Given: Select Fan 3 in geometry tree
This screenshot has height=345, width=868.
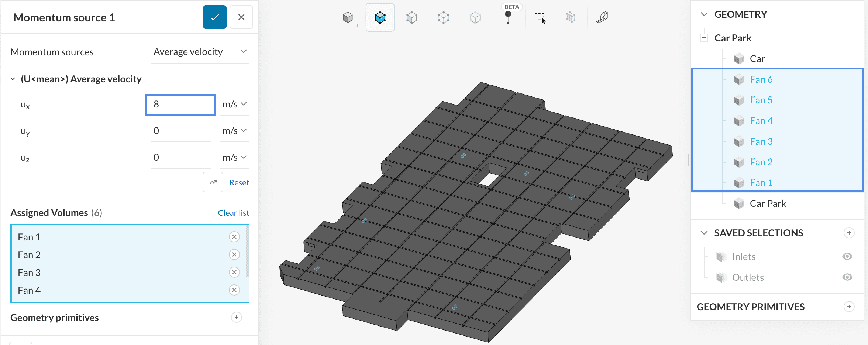Looking at the screenshot, I should point(761,141).
